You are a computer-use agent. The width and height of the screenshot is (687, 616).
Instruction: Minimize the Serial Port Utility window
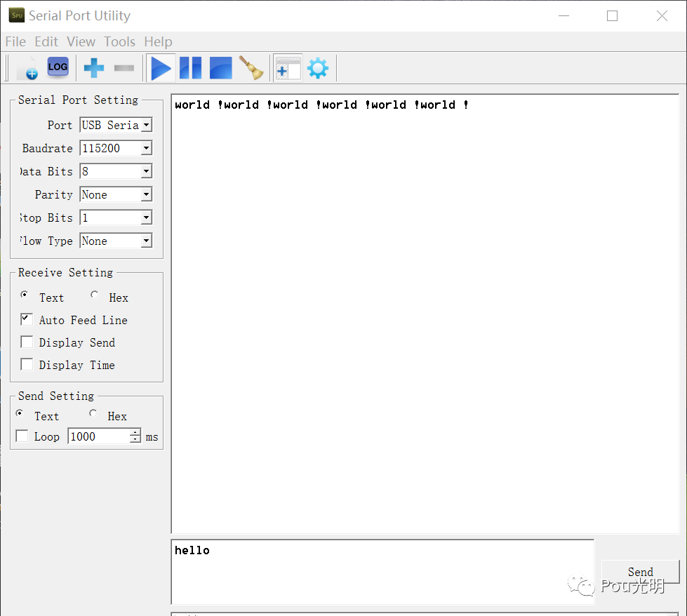(x=564, y=15)
